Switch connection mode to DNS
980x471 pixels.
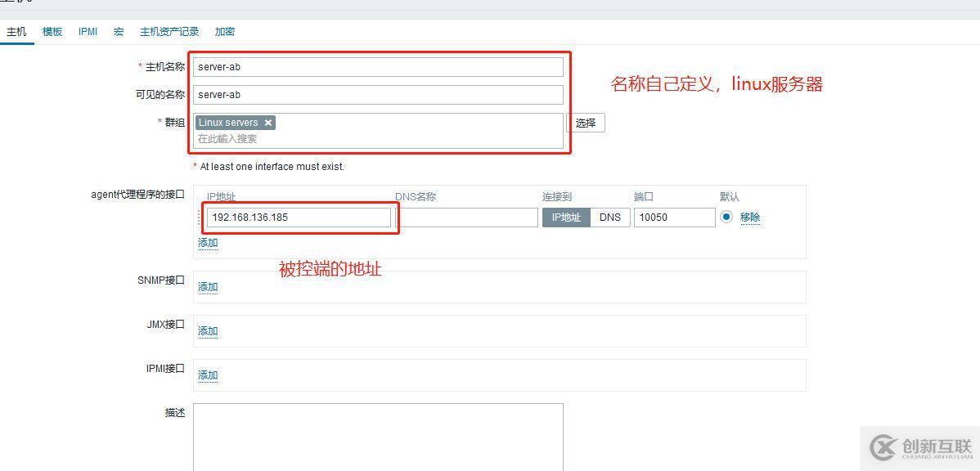(611, 217)
